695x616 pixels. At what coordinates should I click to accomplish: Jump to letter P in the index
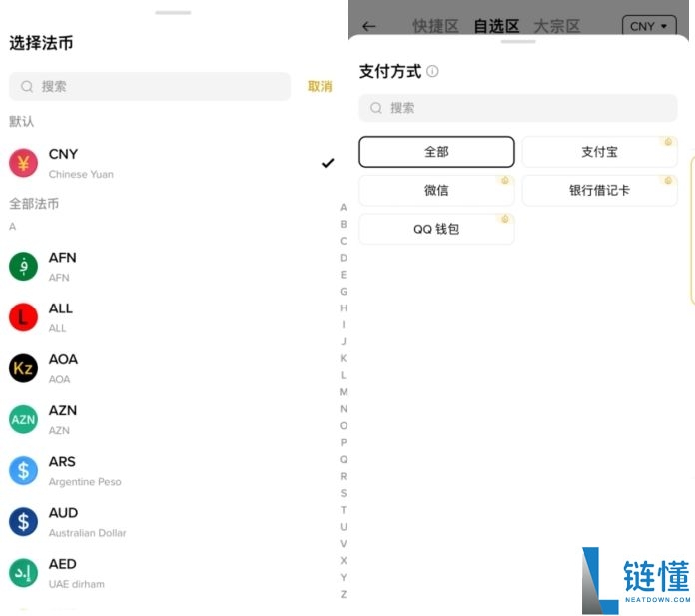pyautogui.click(x=344, y=442)
